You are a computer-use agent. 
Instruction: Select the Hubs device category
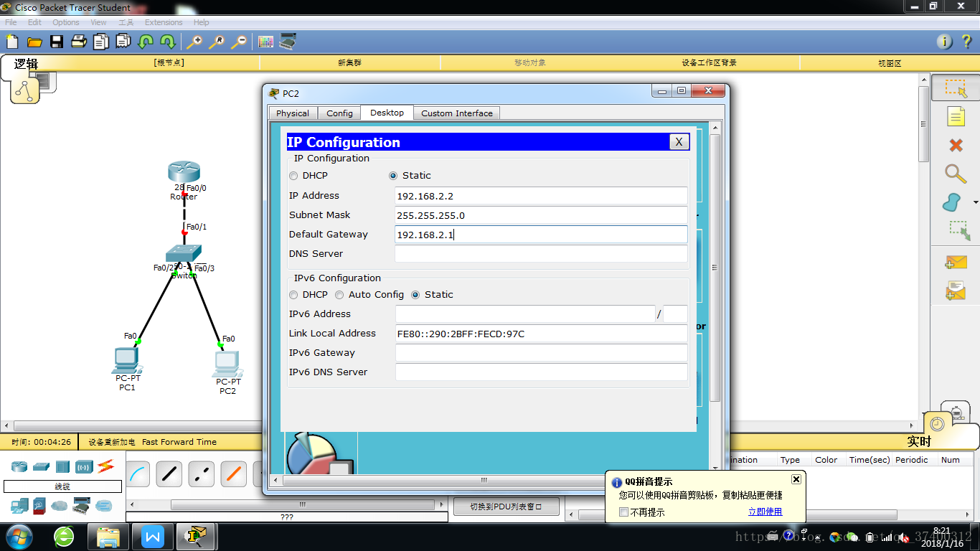coord(62,467)
